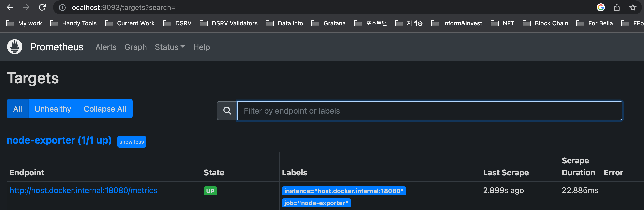Image resolution: width=644 pixels, height=210 pixels.
Task: Open the Handy Tools bookmark folder
Action: click(73, 23)
